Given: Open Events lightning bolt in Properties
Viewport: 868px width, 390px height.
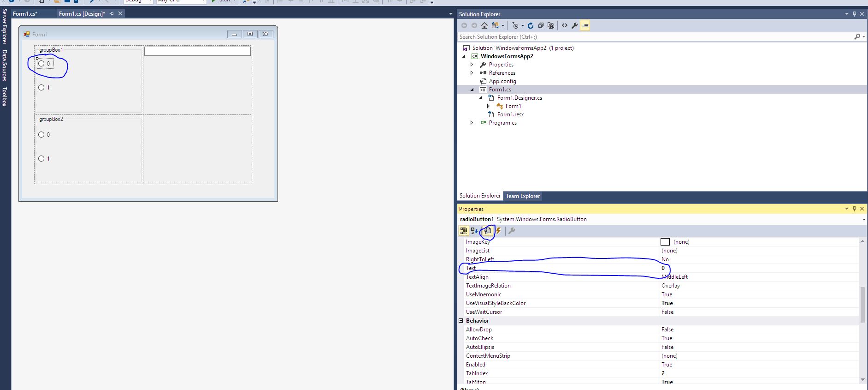Looking at the screenshot, I should pos(498,231).
